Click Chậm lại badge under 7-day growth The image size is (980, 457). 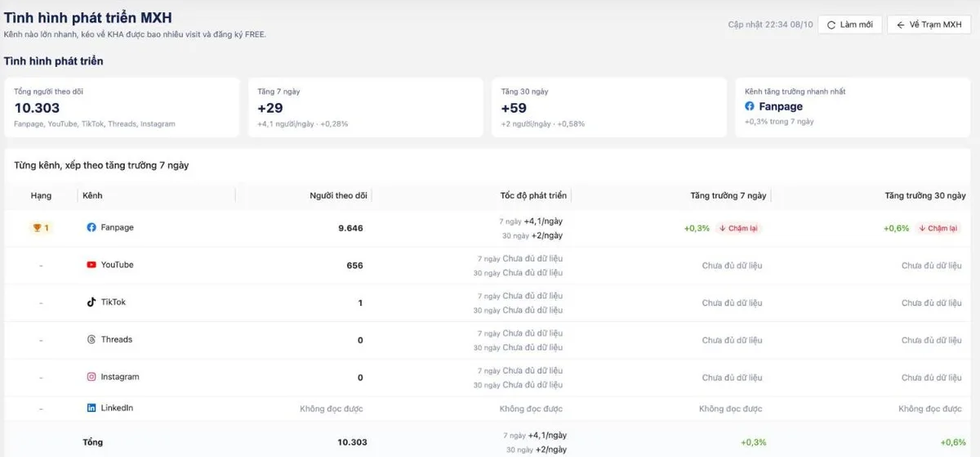[x=739, y=228]
